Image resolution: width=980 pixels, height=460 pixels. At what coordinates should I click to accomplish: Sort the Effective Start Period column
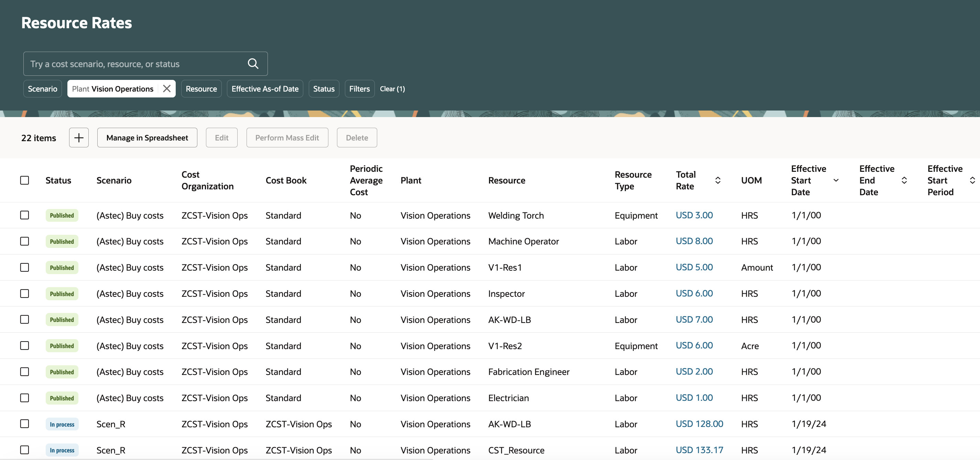click(972, 180)
